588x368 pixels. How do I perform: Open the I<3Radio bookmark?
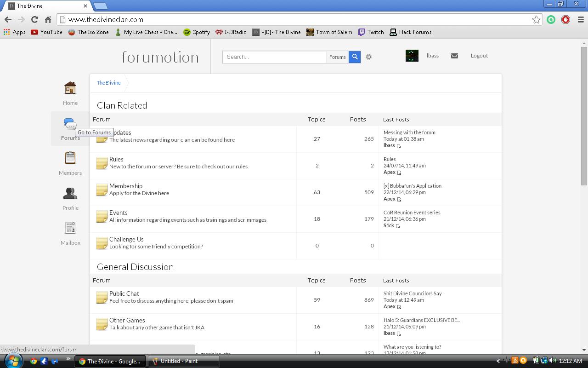tap(231, 32)
